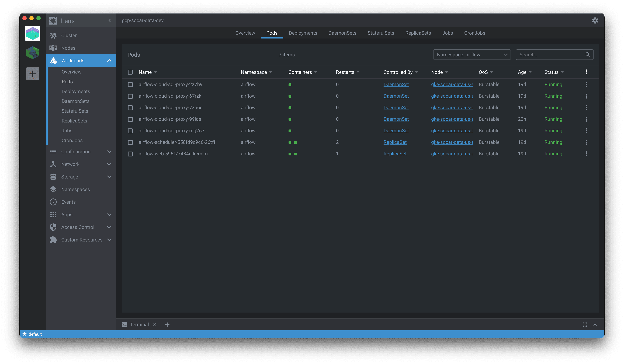This screenshot has width=624, height=364.
Task: Open the actions menu for the airflow-web-595f77484d-kcmlm row
Action: [586, 154]
